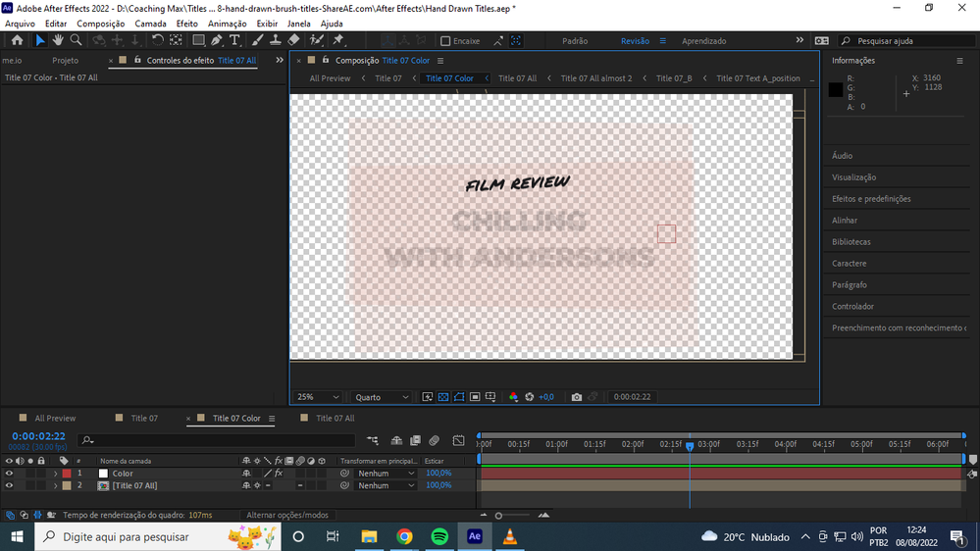This screenshot has width=980, height=551.
Task: Click the blue exposure value +0,0
Action: pos(546,397)
